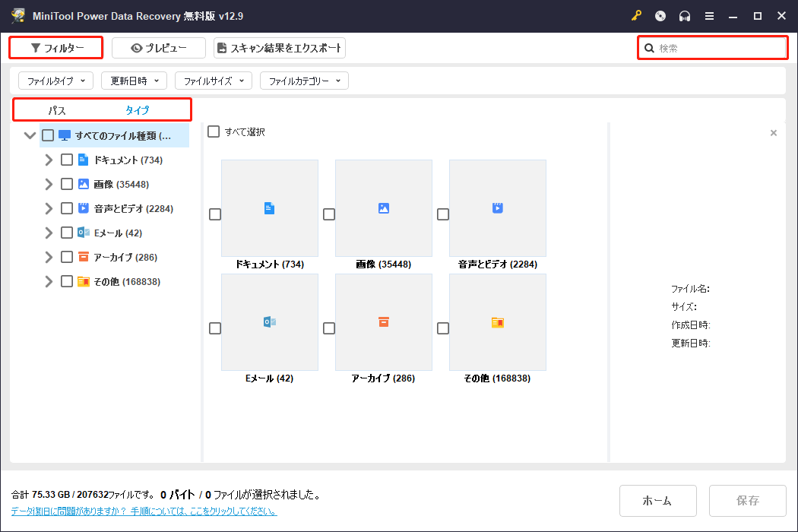Image resolution: width=798 pixels, height=532 pixels.
Task: Click the archive box icon in アーカイブ tree row
Action: (x=84, y=257)
